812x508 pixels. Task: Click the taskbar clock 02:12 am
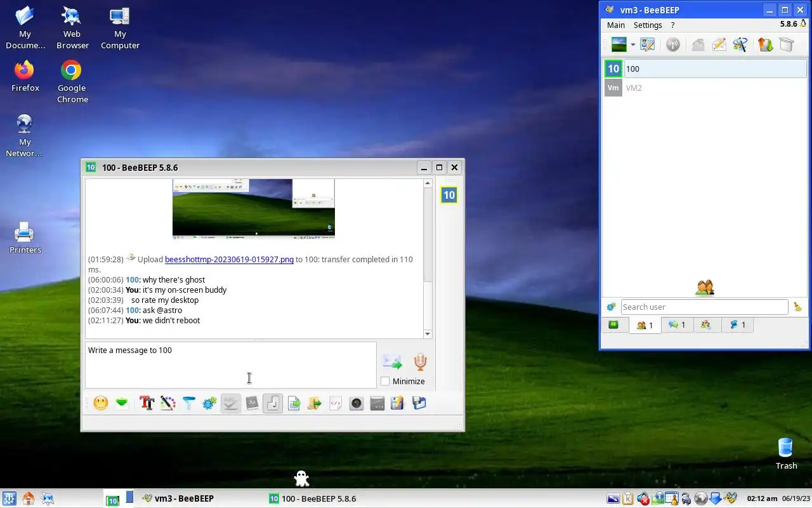pyautogui.click(x=762, y=498)
